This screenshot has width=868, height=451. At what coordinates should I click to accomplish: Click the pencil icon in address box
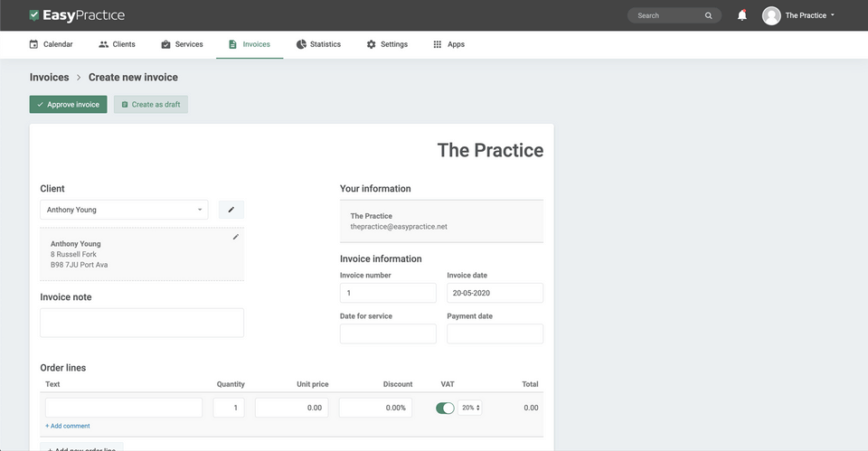click(235, 237)
